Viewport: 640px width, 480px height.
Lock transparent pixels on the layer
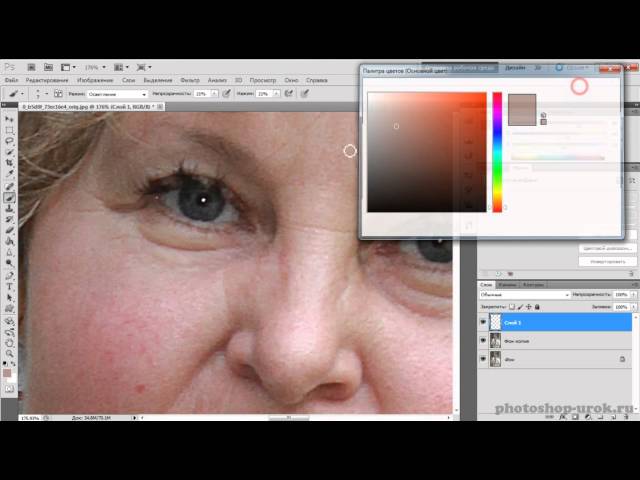click(x=512, y=307)
